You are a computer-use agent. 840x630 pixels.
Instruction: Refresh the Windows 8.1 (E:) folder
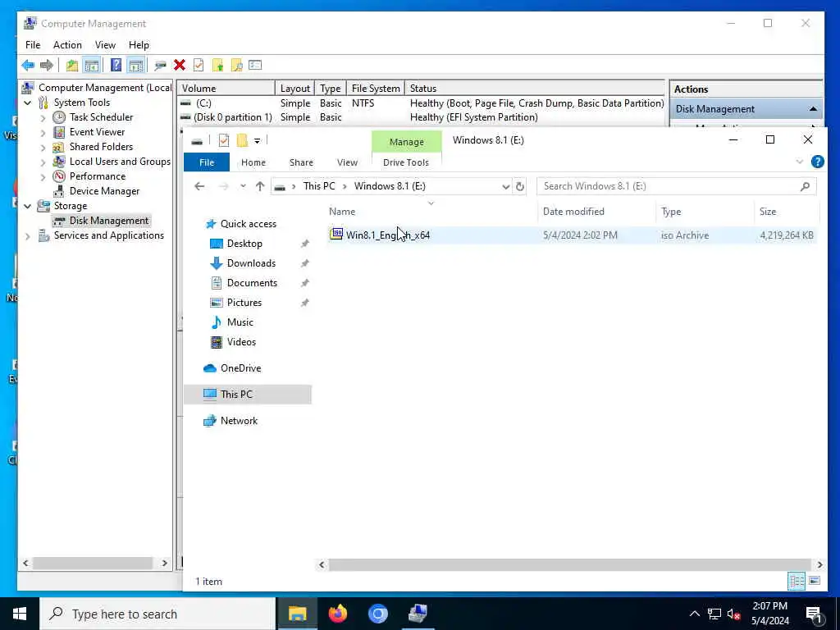(x=519, y=186)
